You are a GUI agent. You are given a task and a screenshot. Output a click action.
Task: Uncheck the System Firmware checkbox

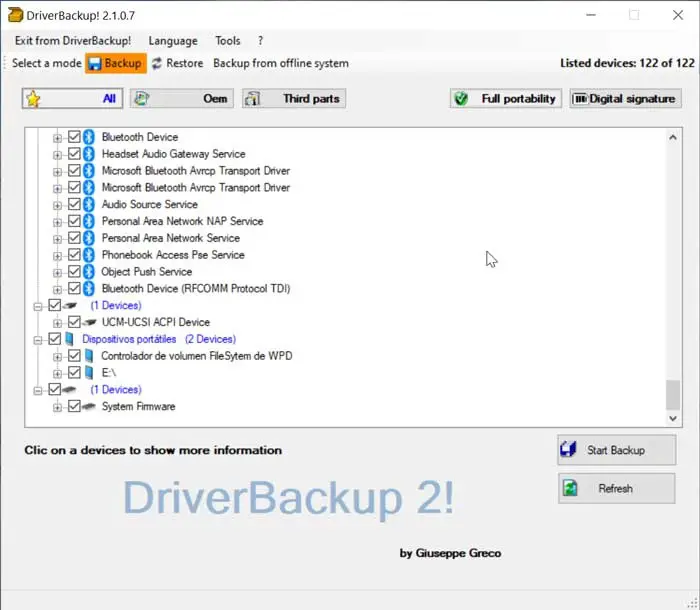74,406
